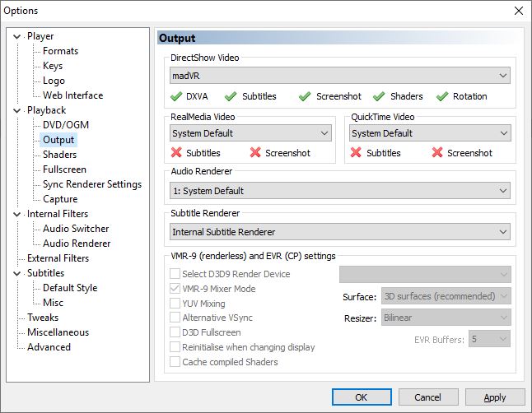Open the Fullscreen settings page
532x413 pixels.
click(x=64, y=169)
